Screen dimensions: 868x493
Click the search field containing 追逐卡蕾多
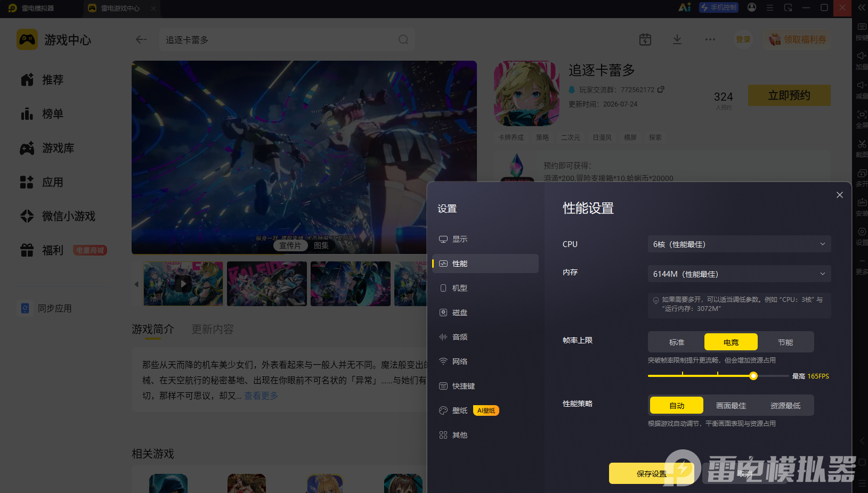coord(287,39)
